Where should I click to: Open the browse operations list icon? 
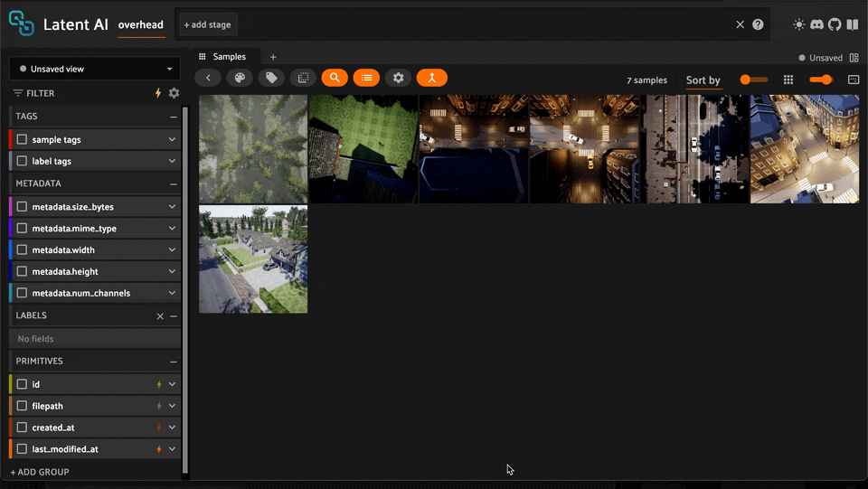(366, 78)
